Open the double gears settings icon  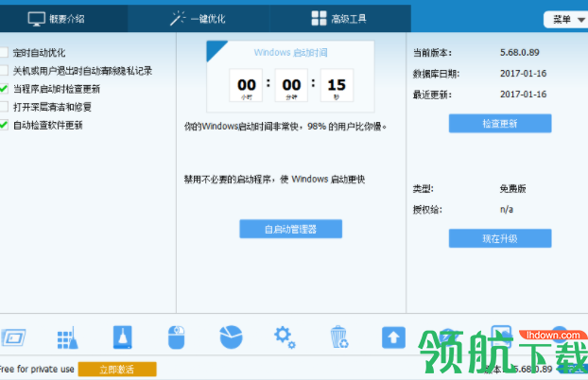point(285,337)
